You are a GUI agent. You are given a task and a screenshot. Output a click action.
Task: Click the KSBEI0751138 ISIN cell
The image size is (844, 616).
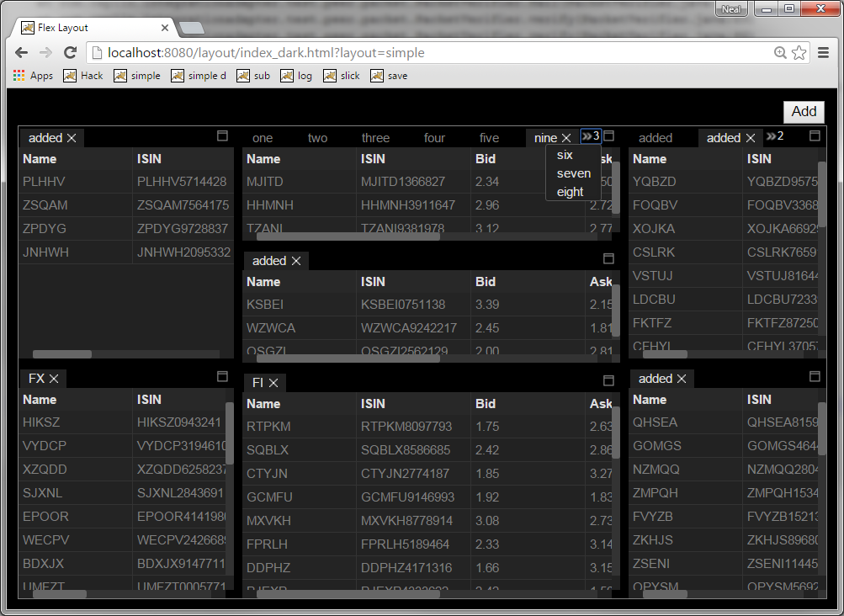(x=413, y=305)
